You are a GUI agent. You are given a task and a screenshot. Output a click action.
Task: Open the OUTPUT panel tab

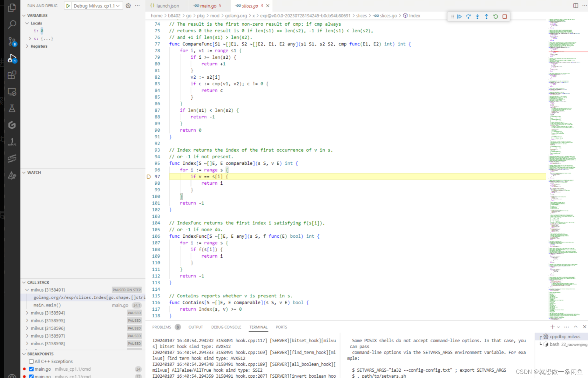[x=196, y=327]
